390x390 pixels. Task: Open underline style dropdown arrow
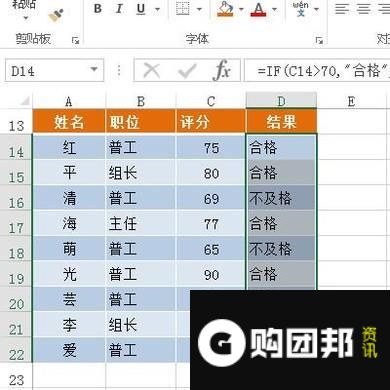coord(157,9)
